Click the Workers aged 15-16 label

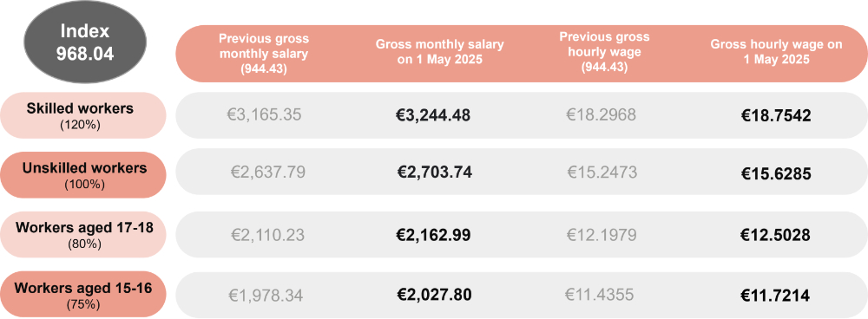click(83, 294)
